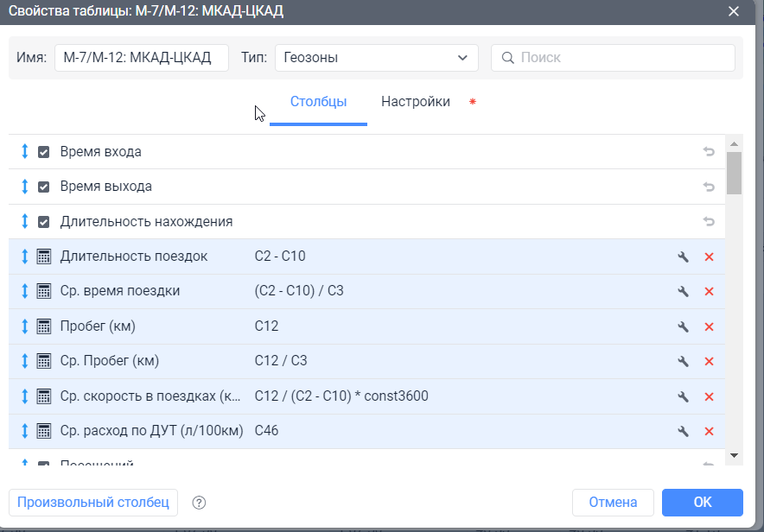Toggle the Время выхода checkbox

(44, 187)
